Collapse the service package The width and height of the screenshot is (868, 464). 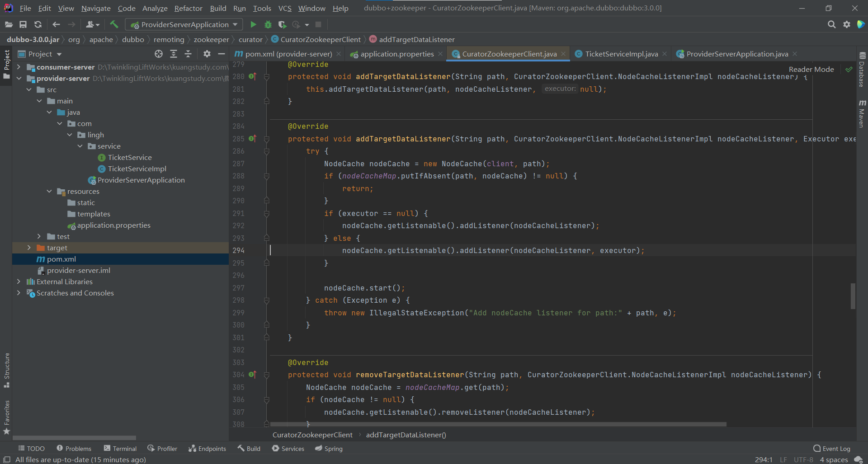pyautogui.click(x=80, y=146)
